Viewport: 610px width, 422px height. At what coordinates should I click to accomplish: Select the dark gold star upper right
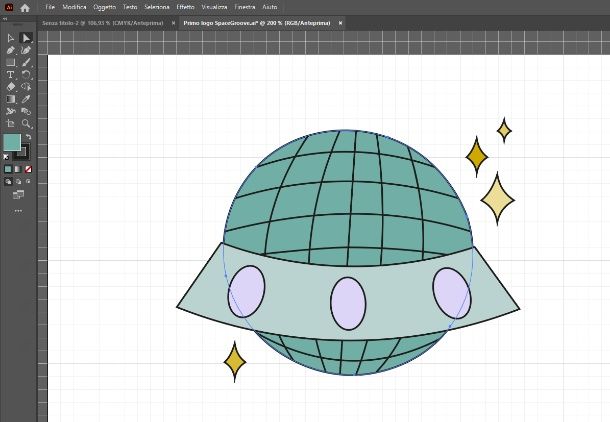tap(477, 157)
